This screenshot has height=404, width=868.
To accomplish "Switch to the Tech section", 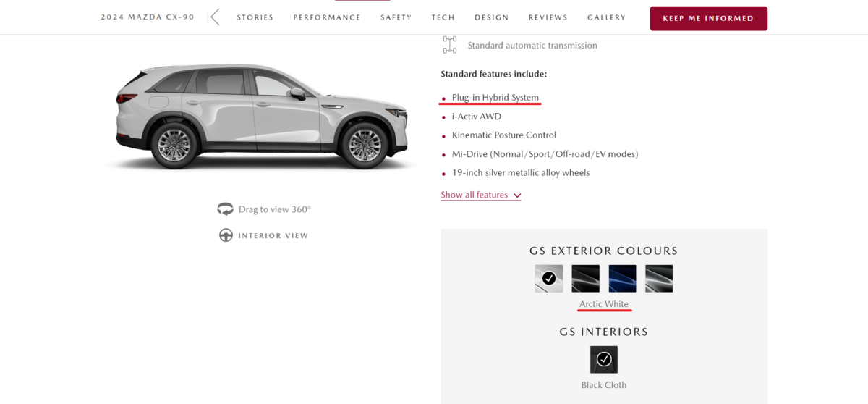I will (443, 17).
